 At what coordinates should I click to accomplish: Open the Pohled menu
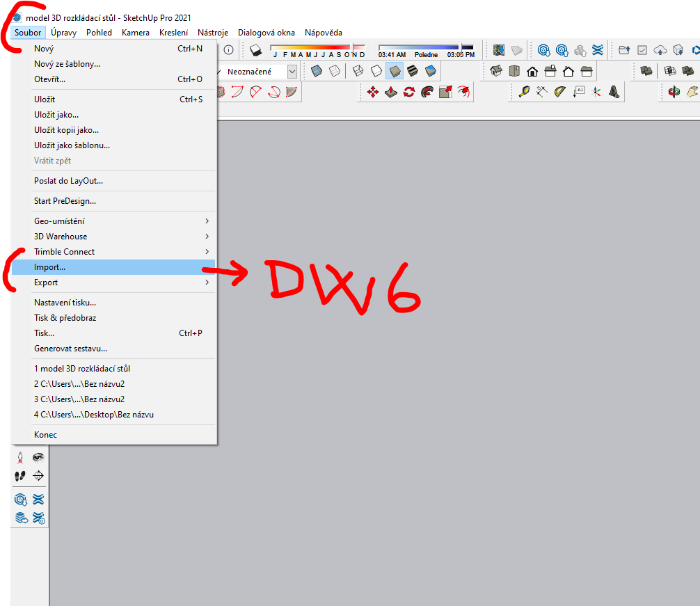pyautogui.click(x=99, y=33)
